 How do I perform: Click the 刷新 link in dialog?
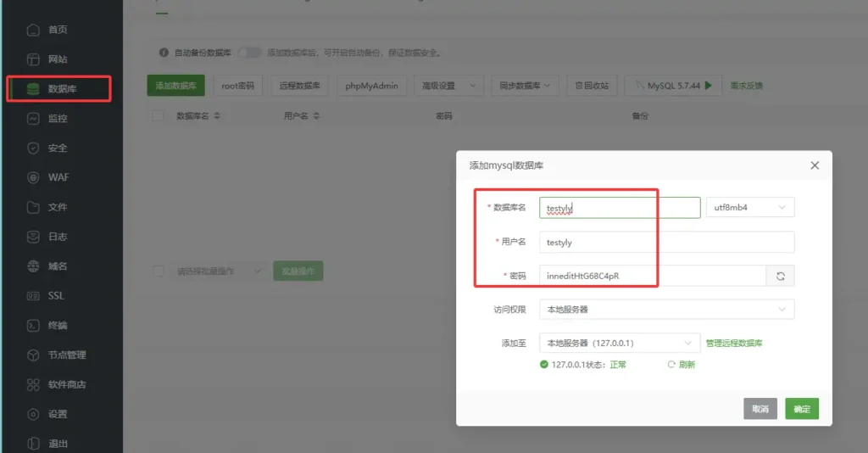[687, 365]
